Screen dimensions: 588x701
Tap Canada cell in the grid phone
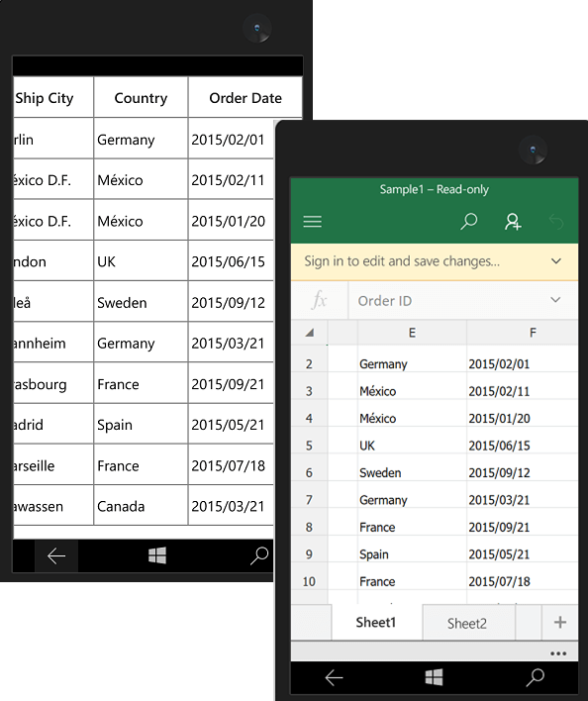click(x=141, y=506)
